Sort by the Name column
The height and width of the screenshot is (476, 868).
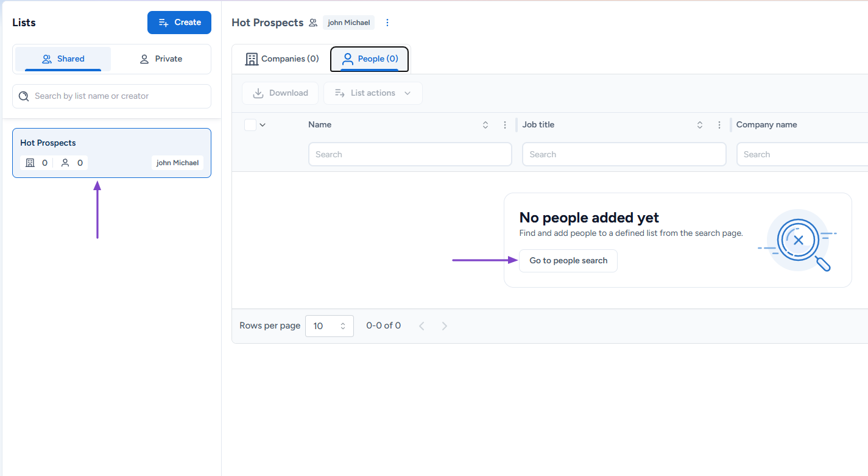tap(485, 125)
